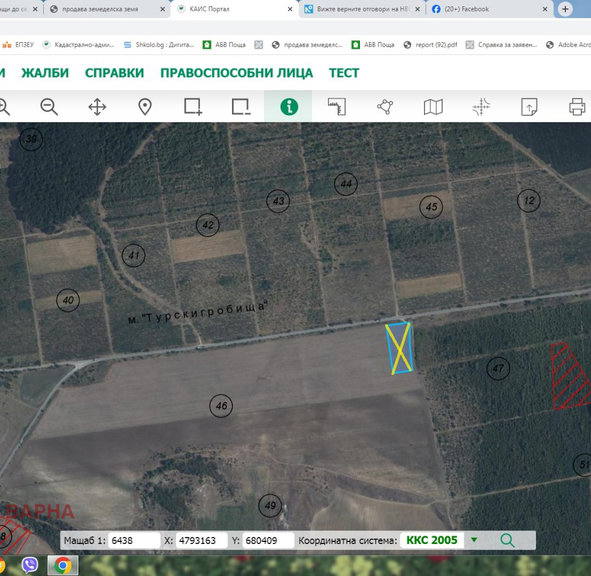Click the coordinate crosshair tool
The image size is (591, 576).
(x=481, y=107)
